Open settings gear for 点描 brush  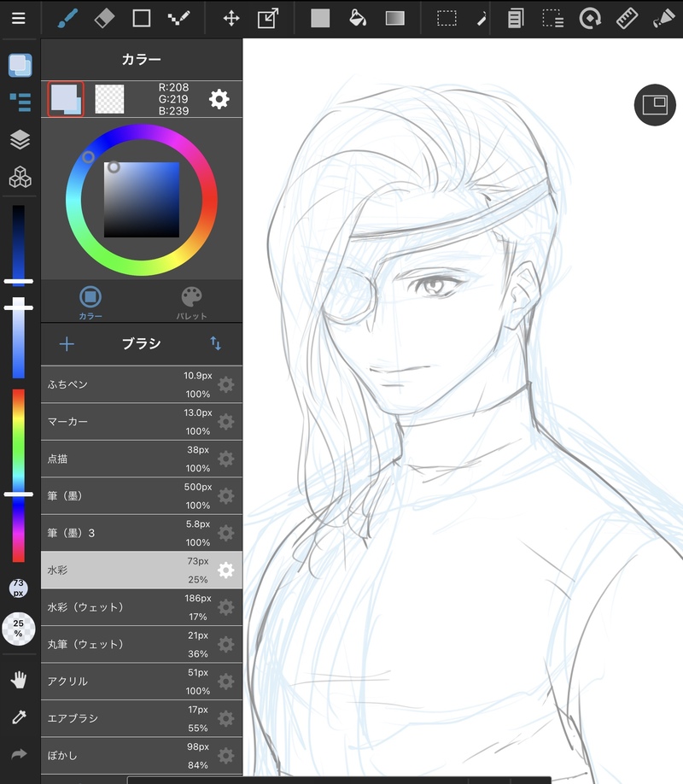point(226,459)
